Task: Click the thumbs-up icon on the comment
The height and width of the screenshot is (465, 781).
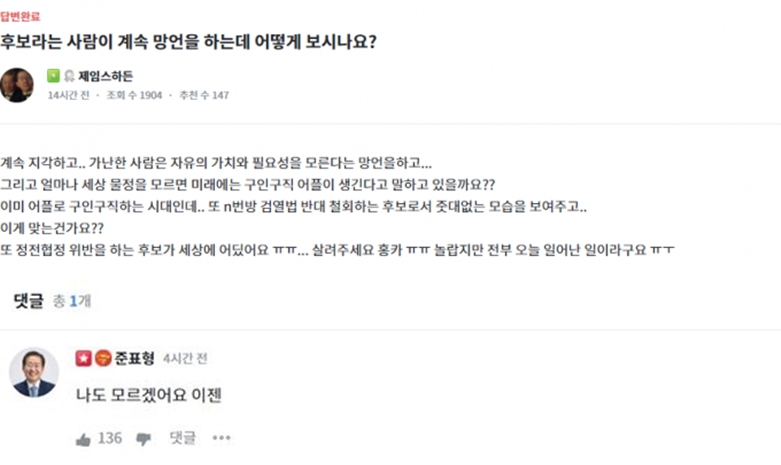Action: pos(83,438)
